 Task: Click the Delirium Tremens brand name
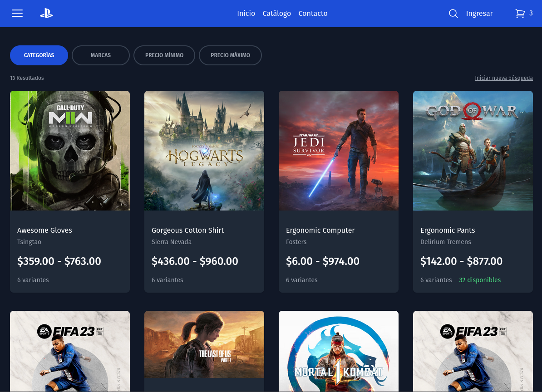click(446, 242)
